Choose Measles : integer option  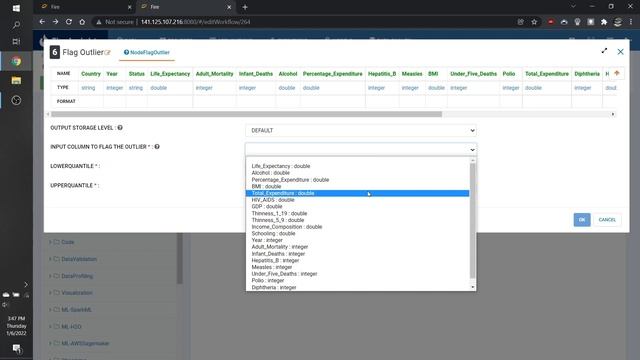pyautogui.click(x=358, y=267)
